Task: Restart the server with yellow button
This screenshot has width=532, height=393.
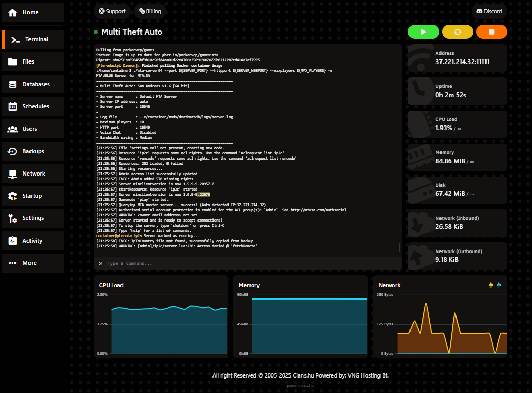Action: [x=458, y=32]
